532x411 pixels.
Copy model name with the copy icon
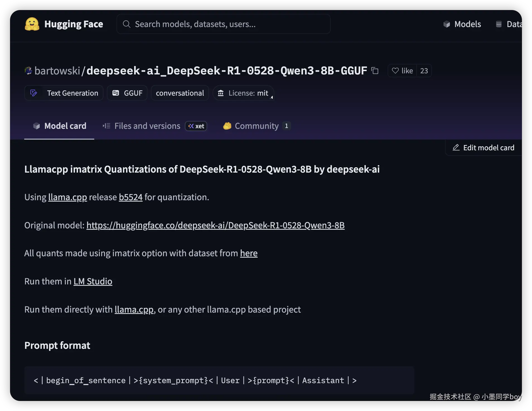click(x=375, y=71)
